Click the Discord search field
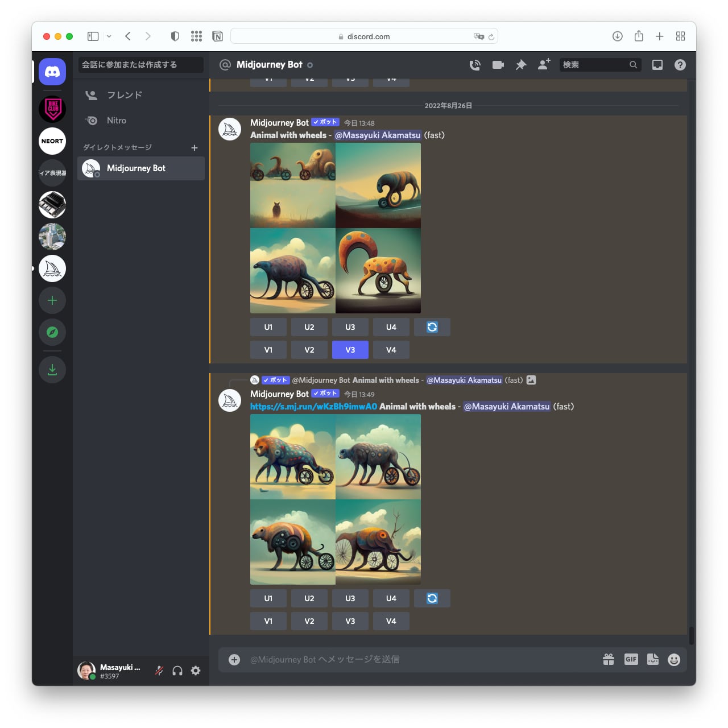 594,65
